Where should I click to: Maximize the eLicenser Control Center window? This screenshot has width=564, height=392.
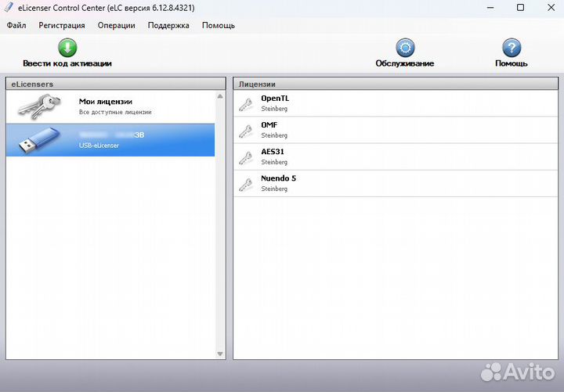click(x=520, y=8)
